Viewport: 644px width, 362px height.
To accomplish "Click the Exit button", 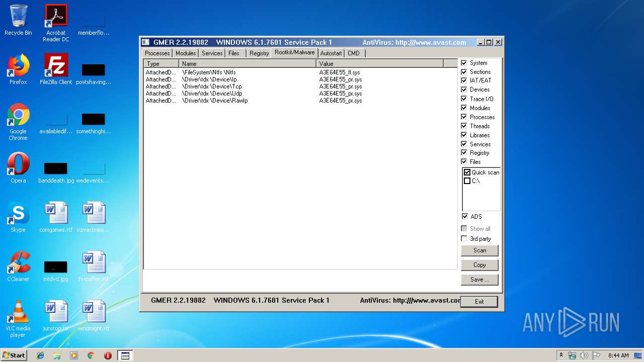I will [x=479, y=302].
